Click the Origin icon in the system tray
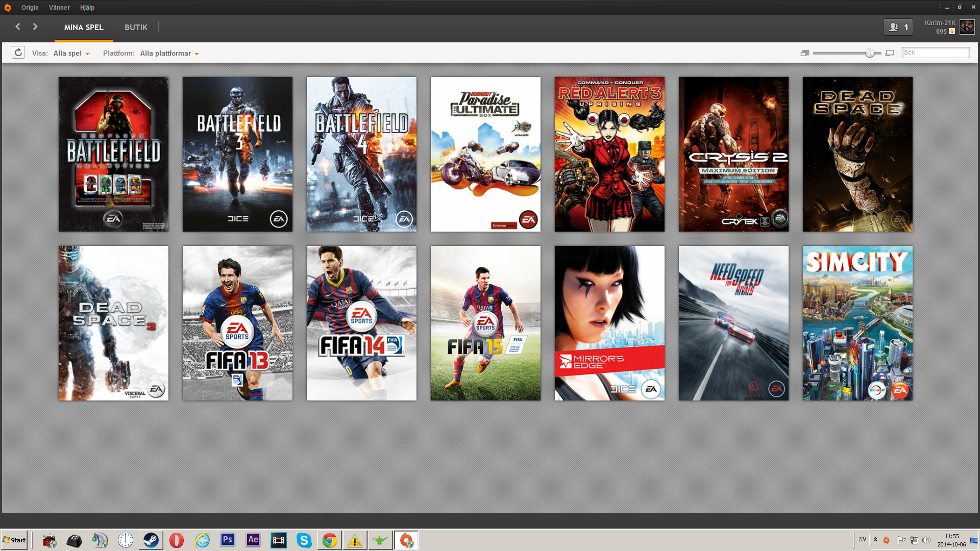 [x=887, y=540]
